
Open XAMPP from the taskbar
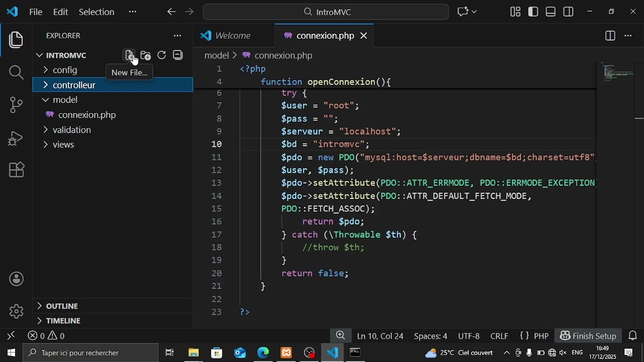286,353
